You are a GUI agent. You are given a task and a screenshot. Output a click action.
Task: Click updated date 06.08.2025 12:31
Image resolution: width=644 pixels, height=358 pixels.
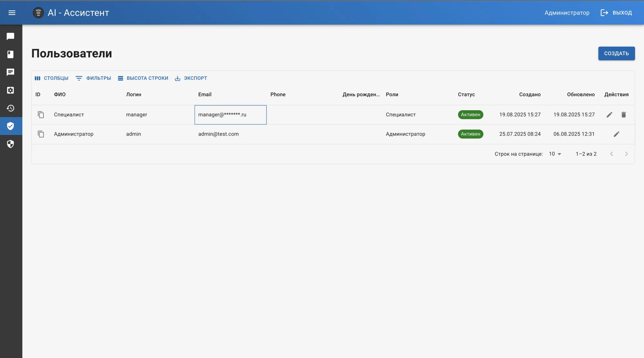click(x=574, y=134)
